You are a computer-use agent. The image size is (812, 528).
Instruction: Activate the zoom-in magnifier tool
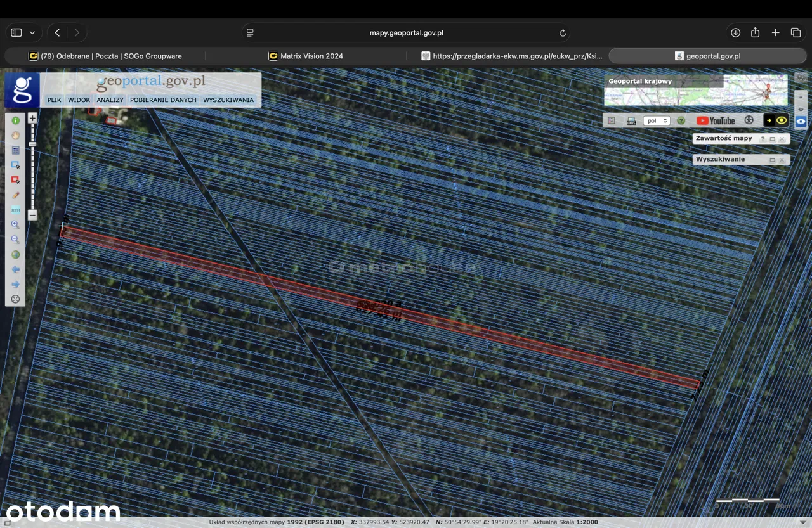click(x=16, y=224)
